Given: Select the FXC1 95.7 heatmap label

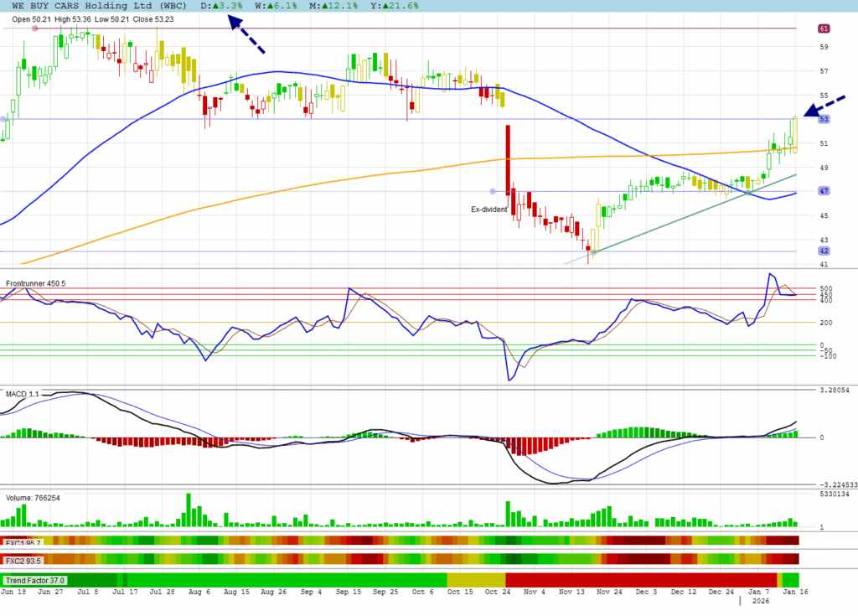Looking at the screenshot, I should (23, 543).
